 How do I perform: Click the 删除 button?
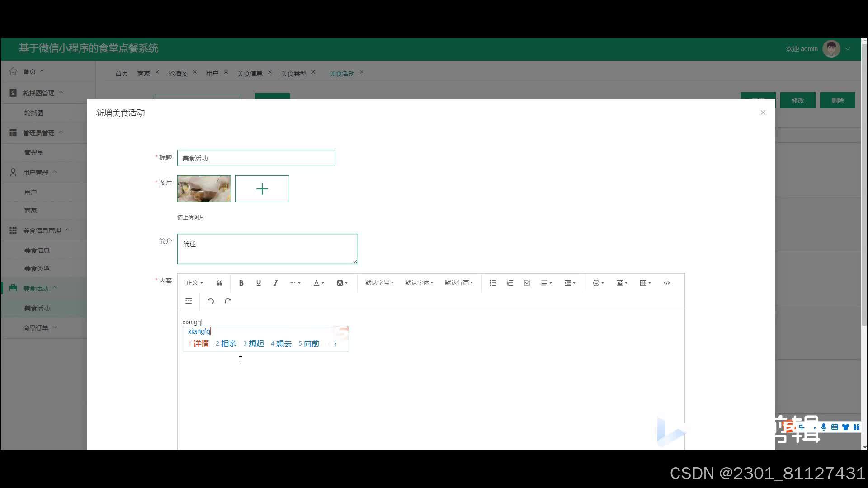point(837,100)
